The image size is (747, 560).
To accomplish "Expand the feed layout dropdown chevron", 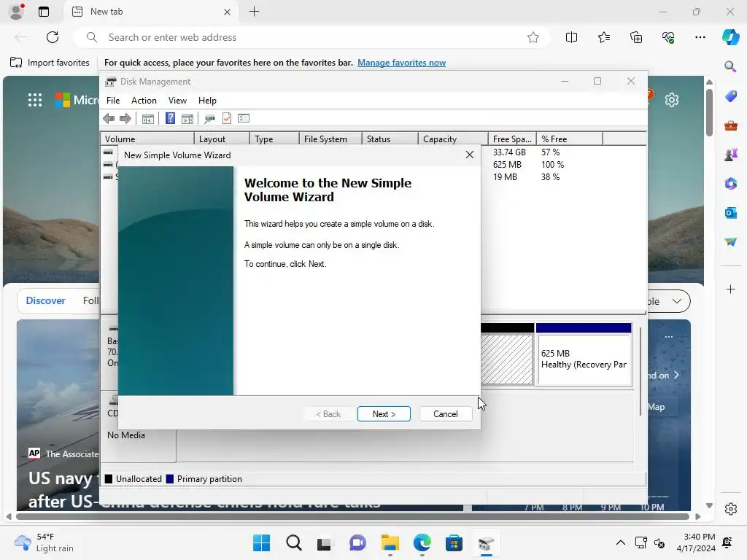I will (x=676, y=301).
